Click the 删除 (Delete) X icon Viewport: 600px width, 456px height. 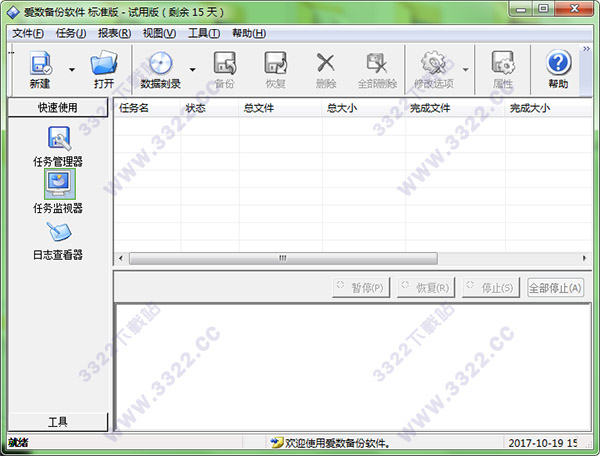(326, 63)
